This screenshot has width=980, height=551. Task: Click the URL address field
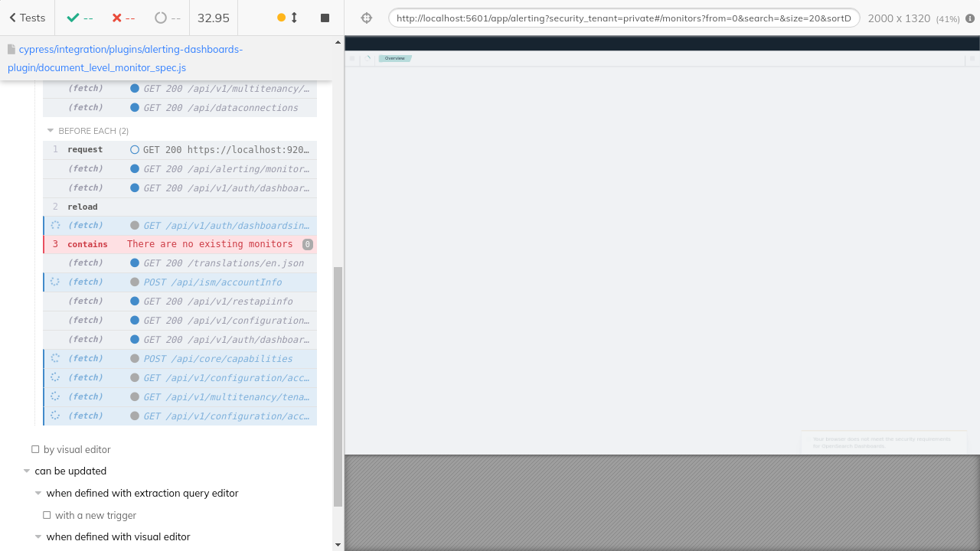(624, 18)
